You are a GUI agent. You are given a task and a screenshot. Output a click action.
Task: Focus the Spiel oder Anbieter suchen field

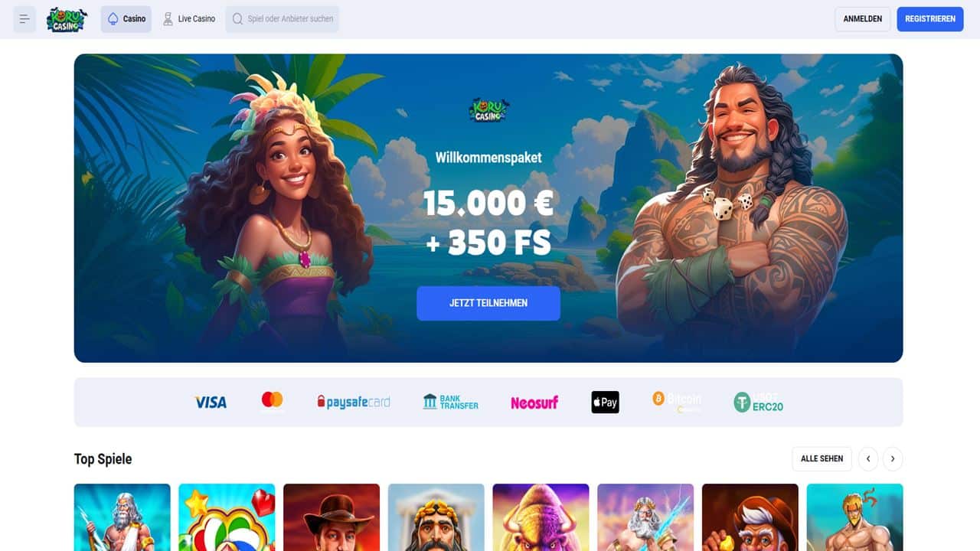click(x=283, y=19)
